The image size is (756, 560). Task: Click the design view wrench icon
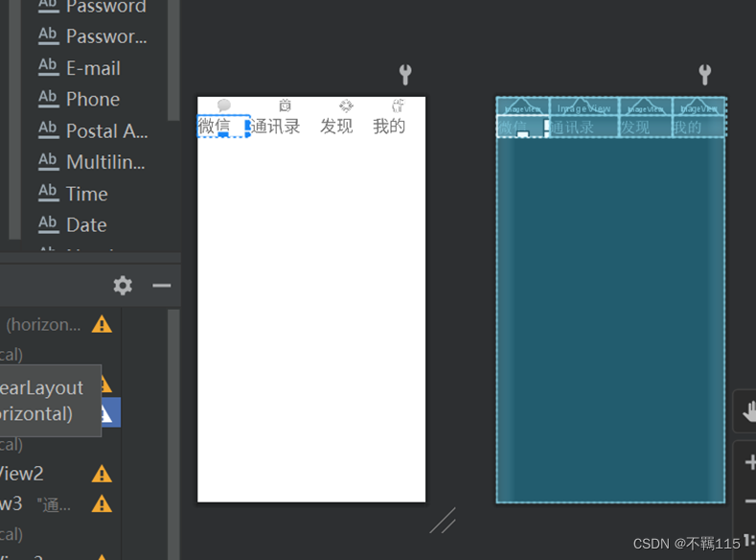pos(405,75)
